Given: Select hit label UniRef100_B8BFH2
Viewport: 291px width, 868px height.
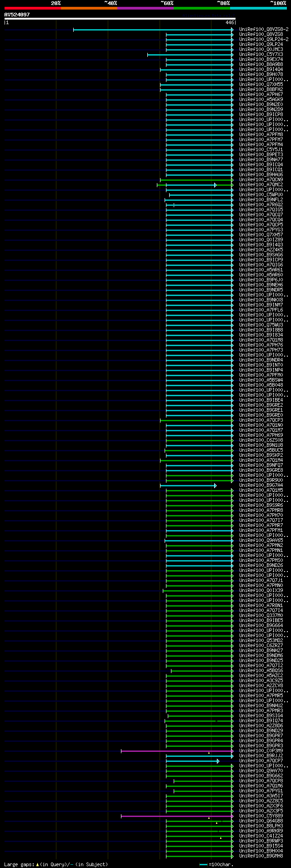Looking at the screenshot, I should tap(261, 89).
